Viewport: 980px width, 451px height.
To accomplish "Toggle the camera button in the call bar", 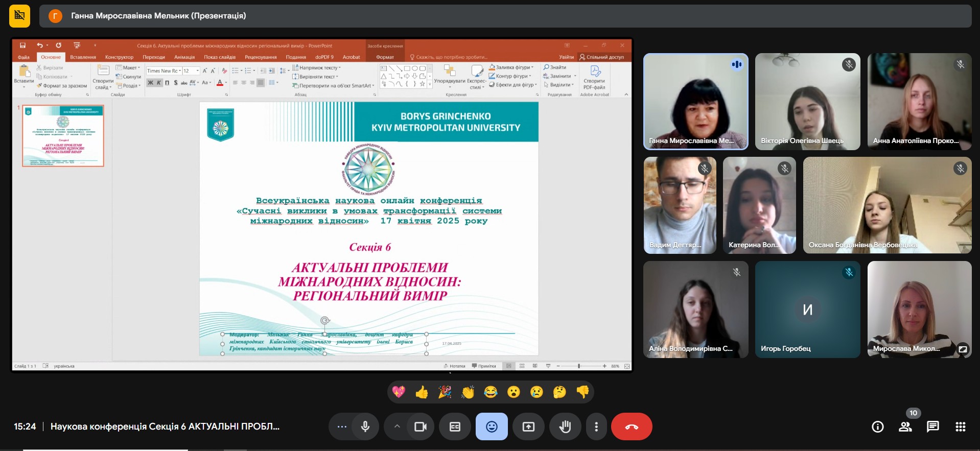I will click(421, 426).
